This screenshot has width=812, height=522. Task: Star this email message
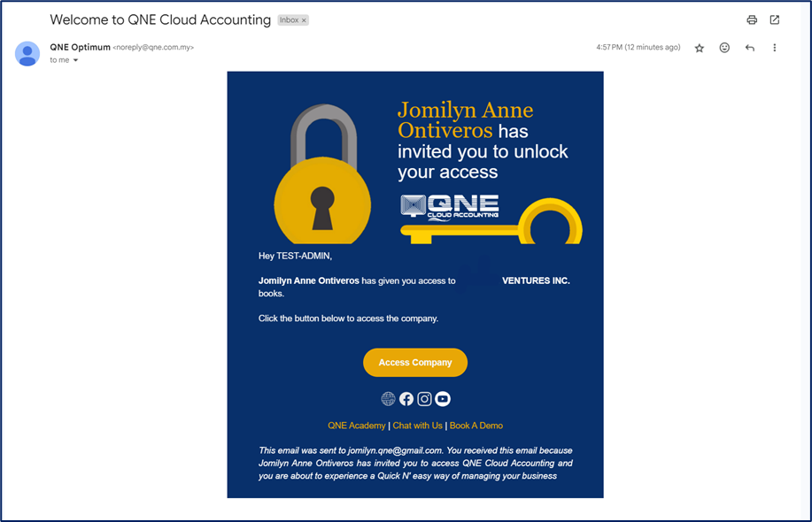pyautogui.click(x=700, y=48)
